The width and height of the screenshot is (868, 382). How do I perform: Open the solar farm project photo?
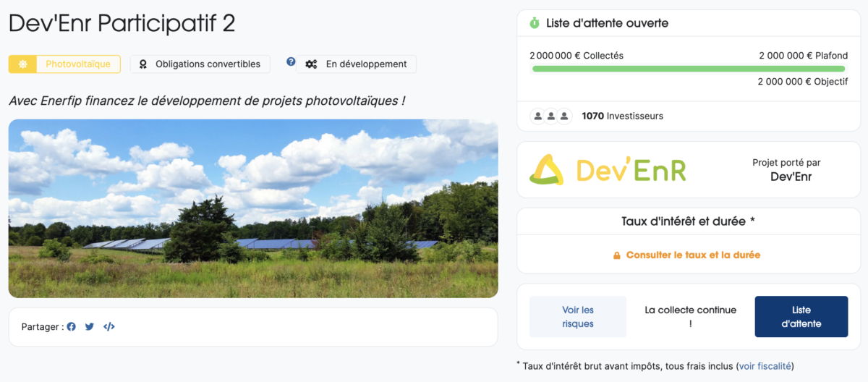[x=253, y=208]
